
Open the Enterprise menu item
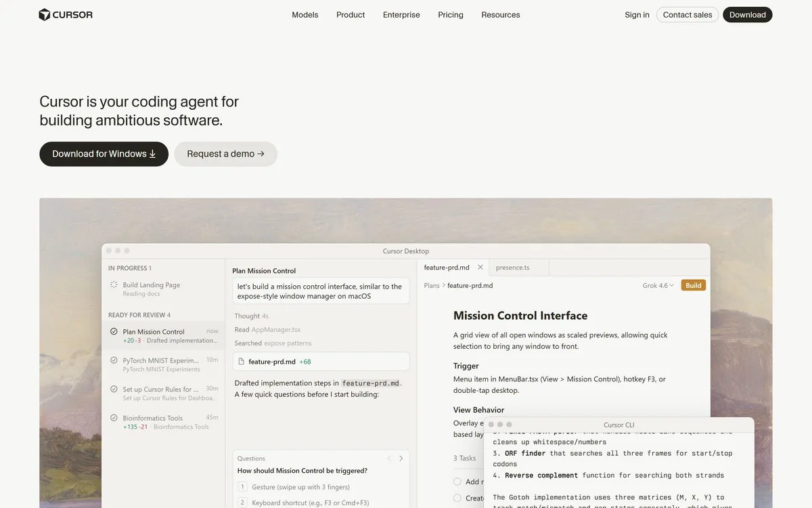(401, 14)
